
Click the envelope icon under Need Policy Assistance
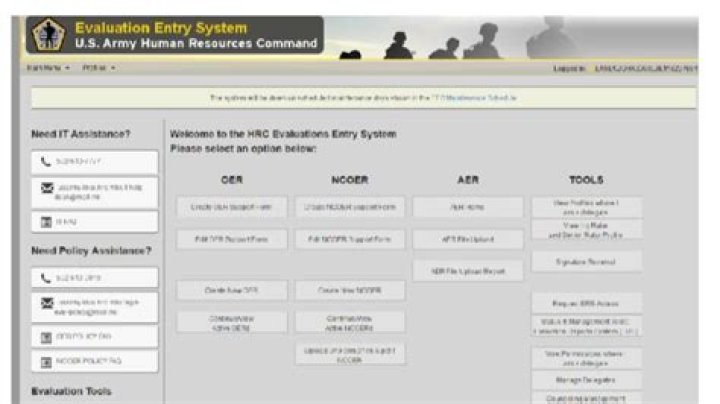47,303
